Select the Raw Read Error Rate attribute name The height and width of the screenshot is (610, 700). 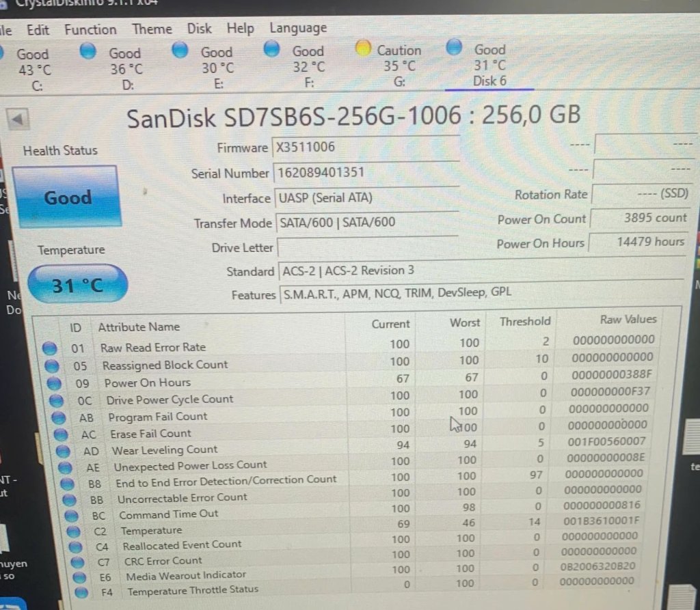click(153, 347)
